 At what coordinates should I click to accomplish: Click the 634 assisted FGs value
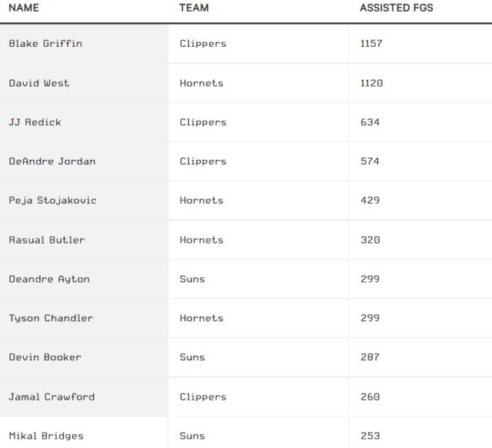click(370, 122)
